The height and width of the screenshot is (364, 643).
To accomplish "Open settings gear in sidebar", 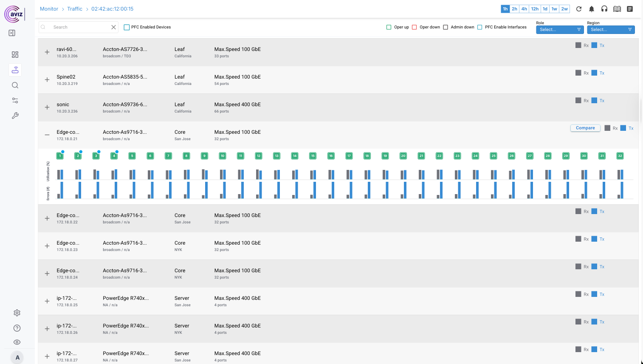I will (17, 313).
